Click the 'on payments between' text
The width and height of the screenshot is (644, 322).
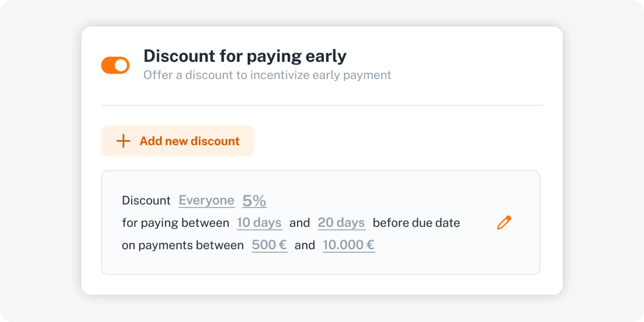click(x=183, y=245)
